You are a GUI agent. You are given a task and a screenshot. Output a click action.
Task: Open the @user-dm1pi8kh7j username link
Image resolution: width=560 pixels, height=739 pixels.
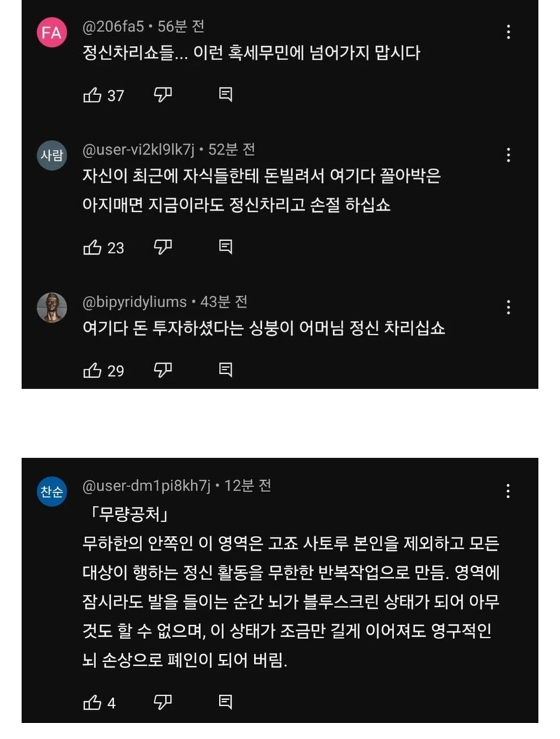click(x=146, y=486)
